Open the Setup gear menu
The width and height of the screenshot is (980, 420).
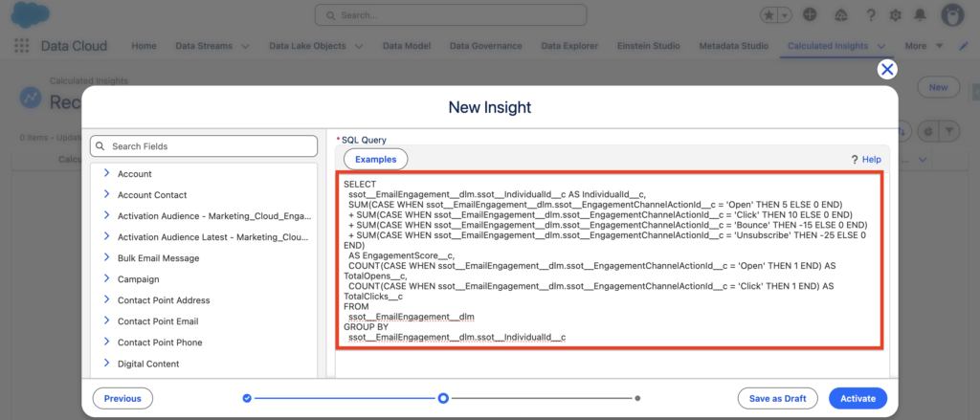coord(895,15)
